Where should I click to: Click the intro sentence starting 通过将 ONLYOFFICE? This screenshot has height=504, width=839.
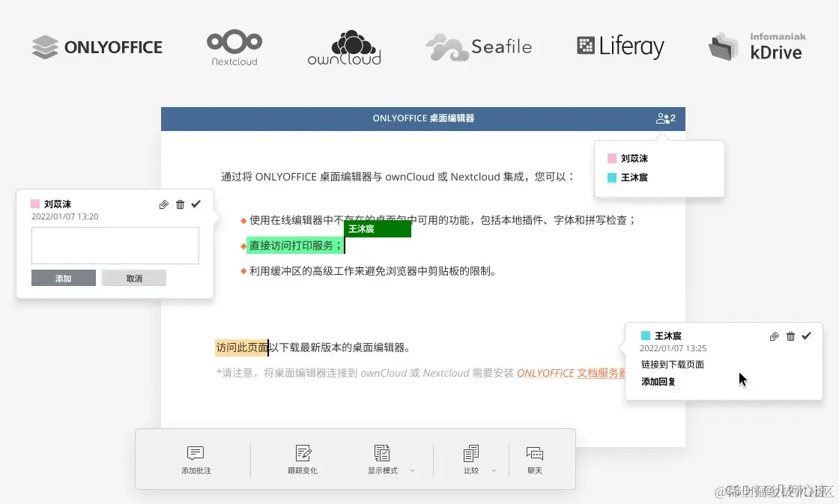click(398, 177)
